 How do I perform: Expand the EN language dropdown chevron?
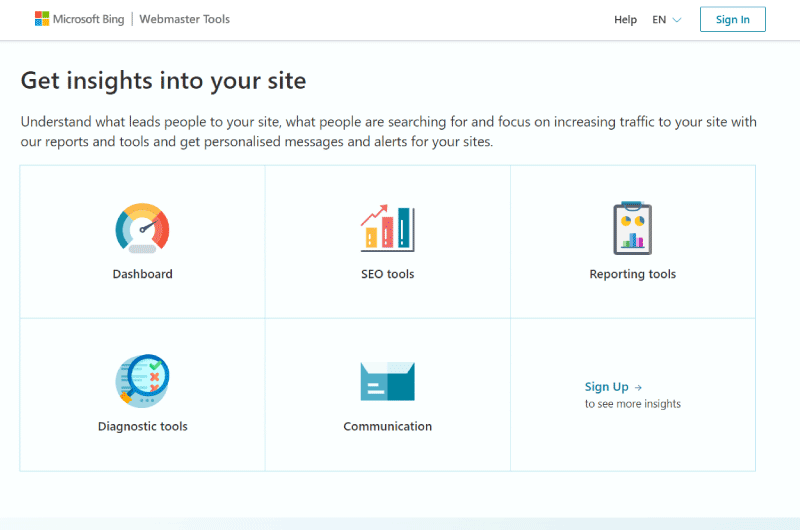click(x=677, y=20)
